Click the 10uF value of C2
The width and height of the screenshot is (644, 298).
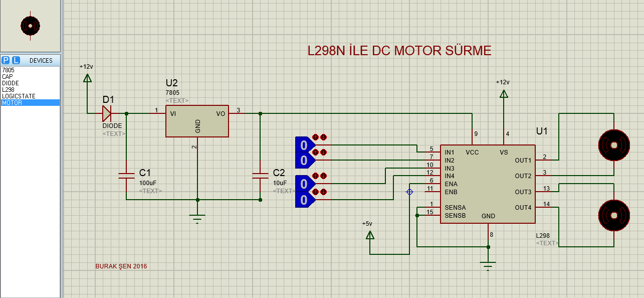(280, 183)
